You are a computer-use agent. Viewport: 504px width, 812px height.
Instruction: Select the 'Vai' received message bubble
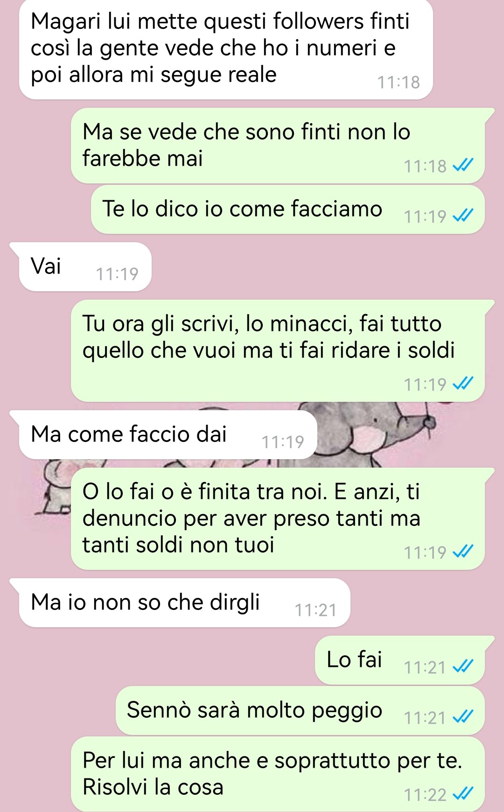click(85, 266)
